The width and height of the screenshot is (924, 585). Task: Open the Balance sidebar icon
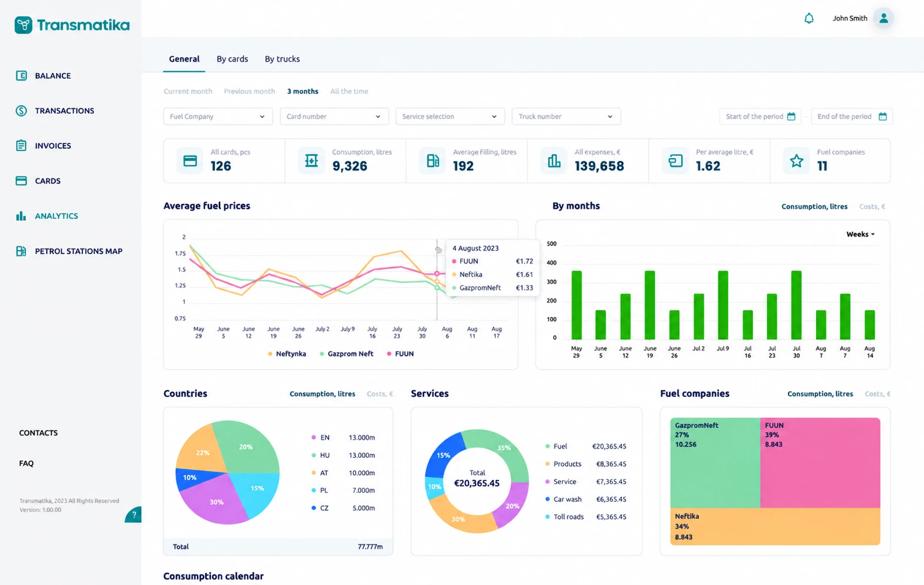click(x=21, y=76)
